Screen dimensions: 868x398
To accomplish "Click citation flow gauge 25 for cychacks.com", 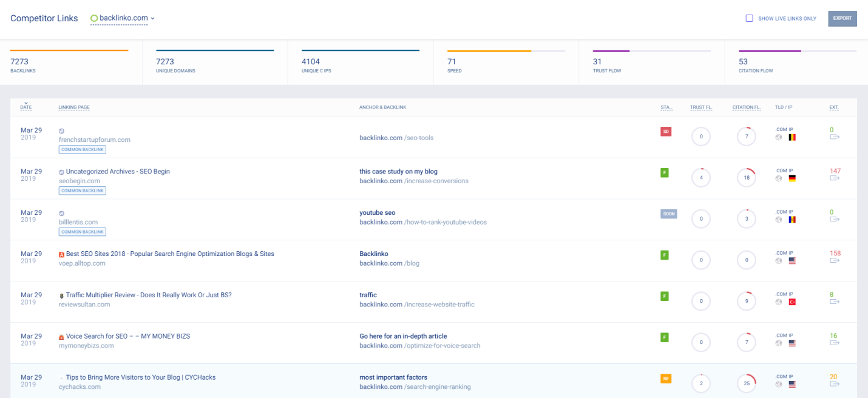I will coord(747,383).
